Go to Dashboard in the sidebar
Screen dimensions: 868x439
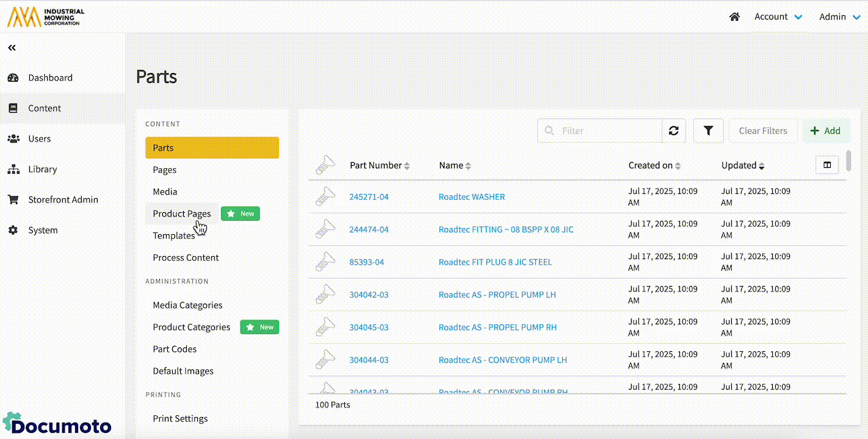(50, 77)
